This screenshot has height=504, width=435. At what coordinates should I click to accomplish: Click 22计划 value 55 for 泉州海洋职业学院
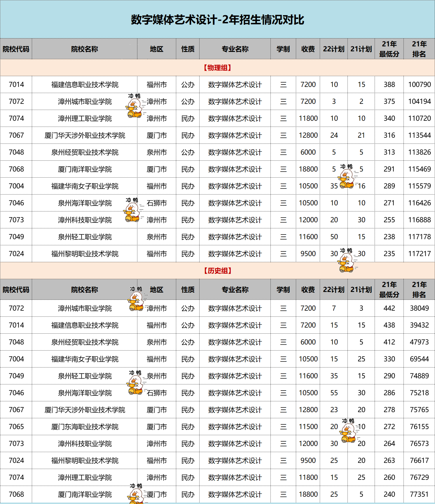point(334,393)
